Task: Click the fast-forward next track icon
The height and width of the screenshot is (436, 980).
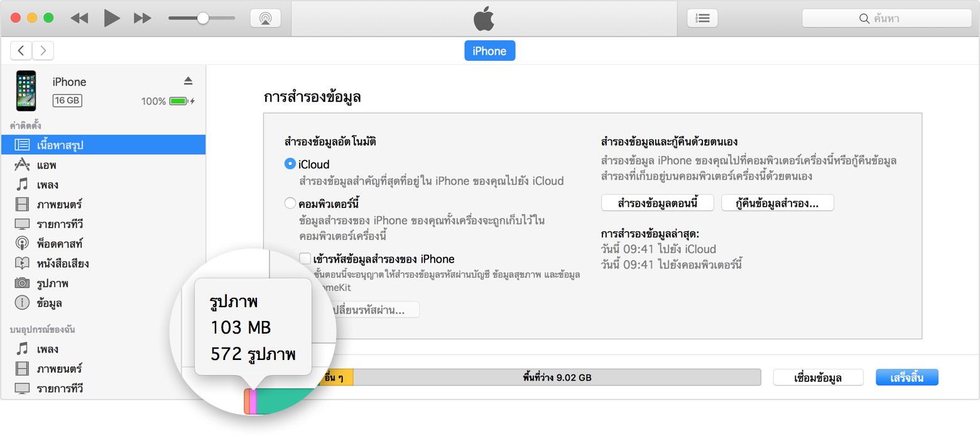Action: coord(143,18)
